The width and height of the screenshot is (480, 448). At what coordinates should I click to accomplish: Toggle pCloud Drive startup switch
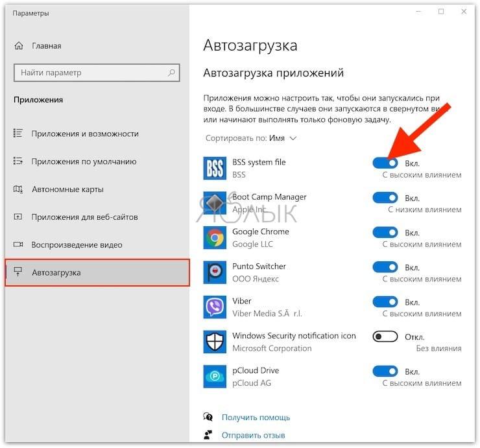385,371
